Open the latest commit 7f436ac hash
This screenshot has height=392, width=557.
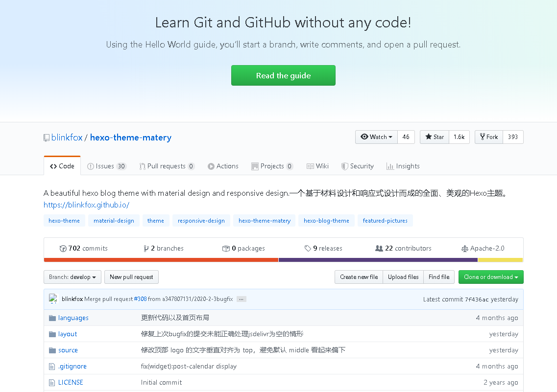pos(477,300)
